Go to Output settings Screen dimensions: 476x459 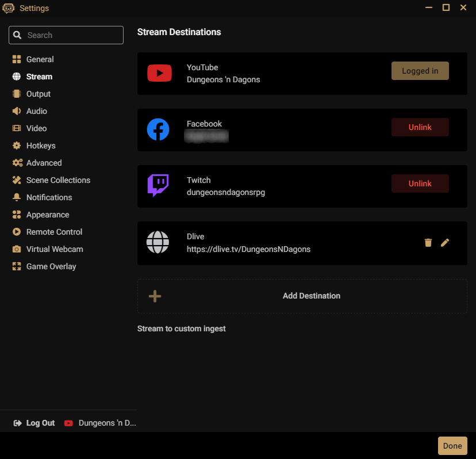coord(38,94)
